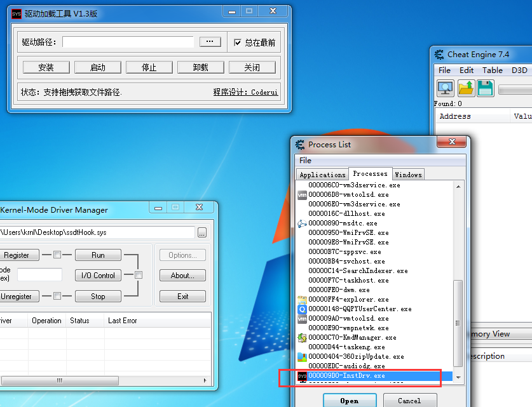The width and height of the screenshot is (532, 407).
Task: Switch to the Applications tab
Action: click(322, 175)
